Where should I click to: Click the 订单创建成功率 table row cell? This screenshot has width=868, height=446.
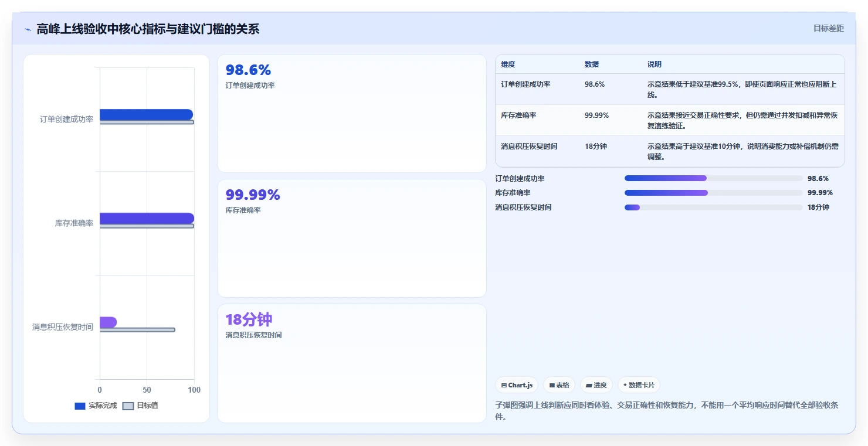525,84
